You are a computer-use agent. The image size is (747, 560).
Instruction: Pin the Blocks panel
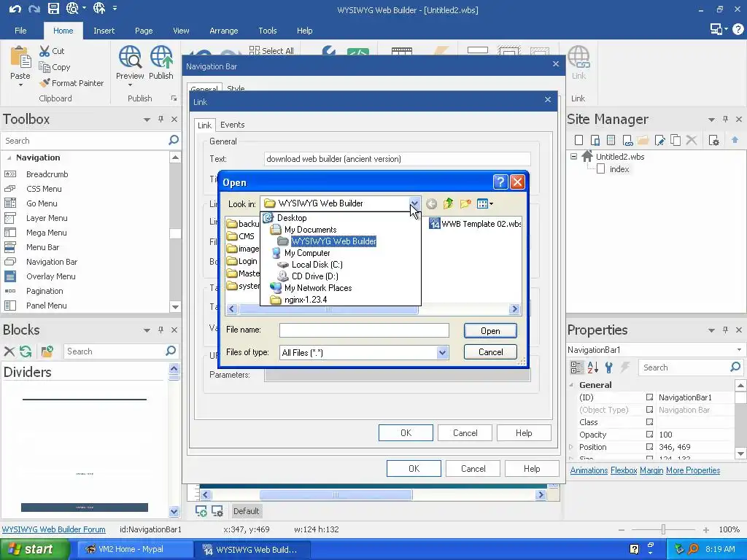(x=161, y=330)
